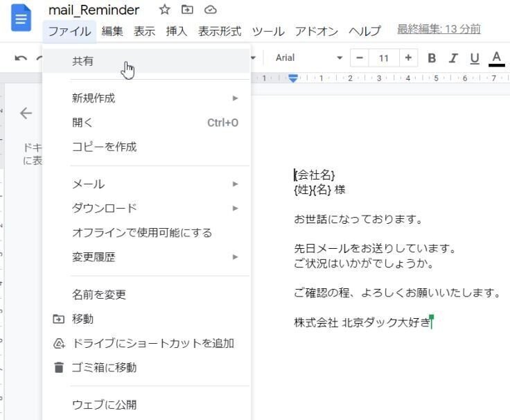Undo the last action

[21, 58]
